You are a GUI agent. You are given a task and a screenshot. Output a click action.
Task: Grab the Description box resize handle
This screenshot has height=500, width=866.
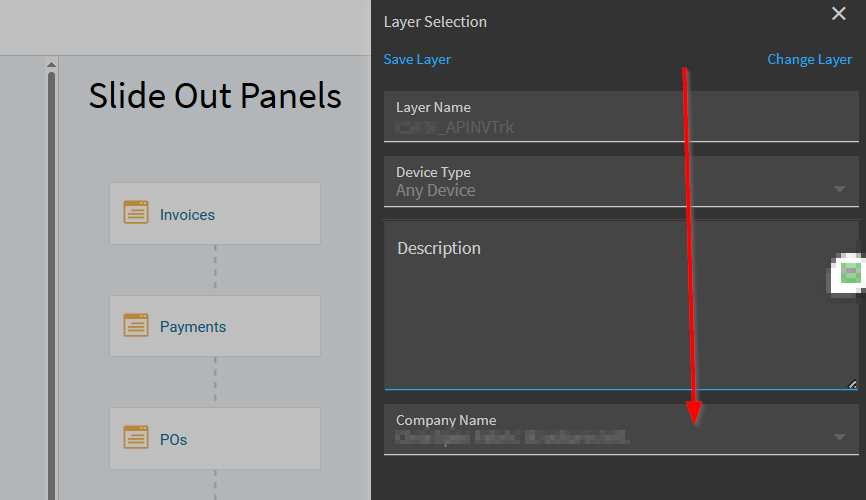point(852,383)
